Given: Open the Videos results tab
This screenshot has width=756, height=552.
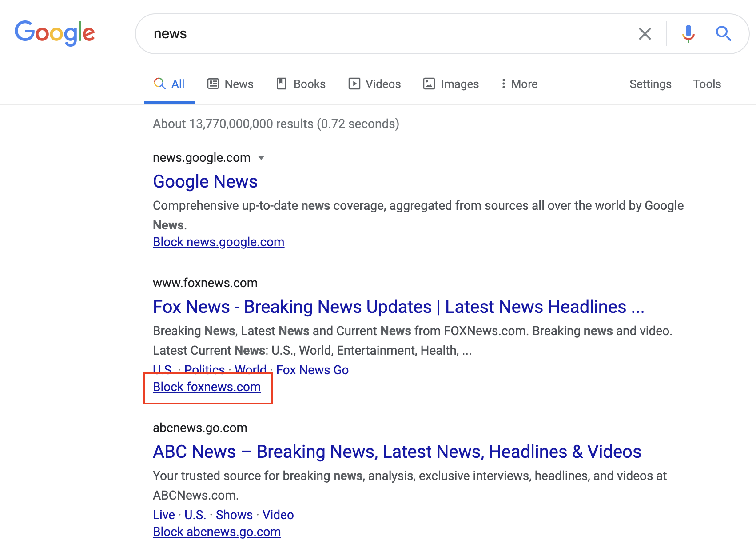Looking at the screenshot, I should [374, 84].
